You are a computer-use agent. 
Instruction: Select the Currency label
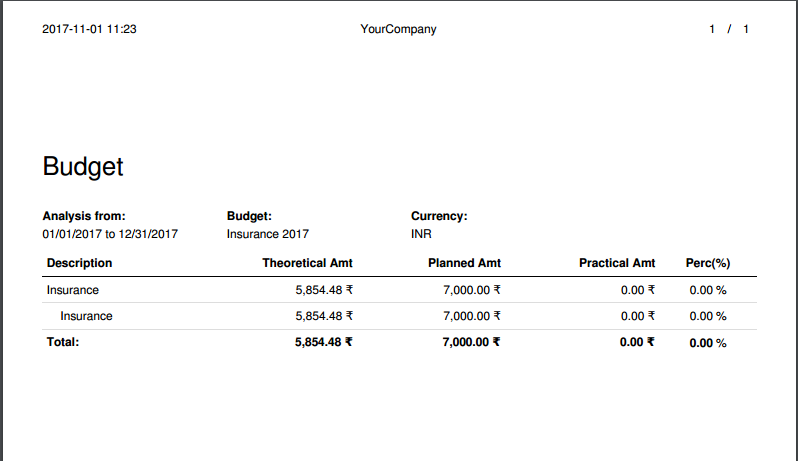tap(439, 216)
